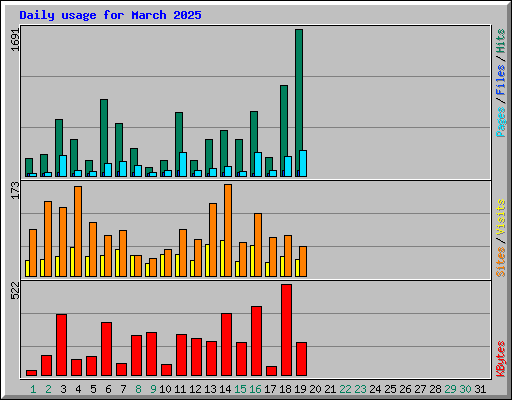Click the red "KBytes" legend label
This screenshot has height=400, width=512.
click(501, 359)
